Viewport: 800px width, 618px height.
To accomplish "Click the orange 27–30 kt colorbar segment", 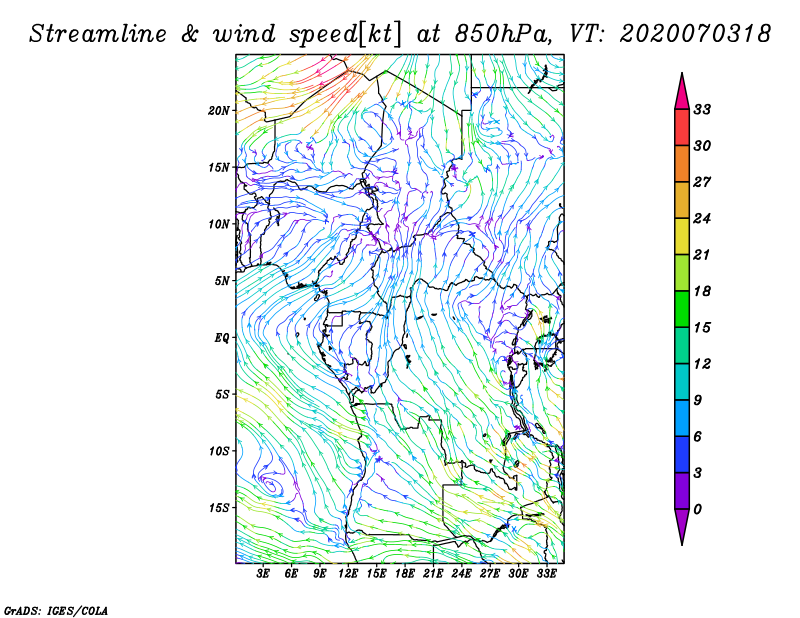I will pyautogui.click(x=682, y=164).
